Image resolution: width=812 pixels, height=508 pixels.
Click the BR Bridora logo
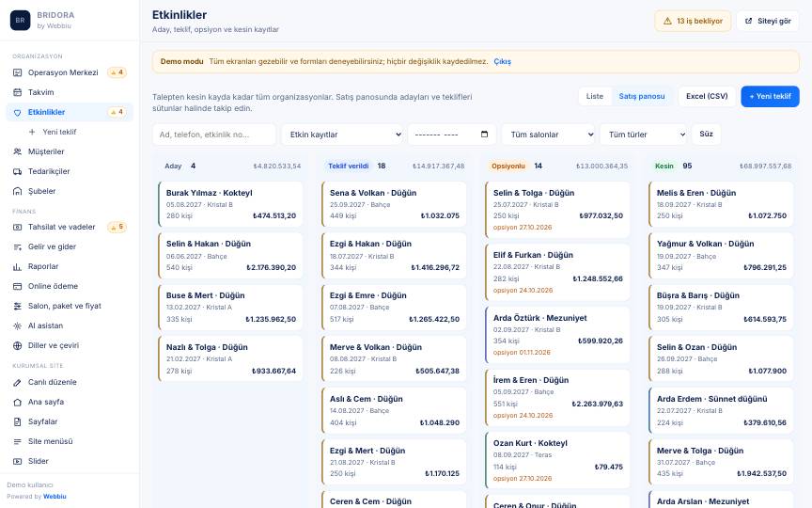[20, 20]
